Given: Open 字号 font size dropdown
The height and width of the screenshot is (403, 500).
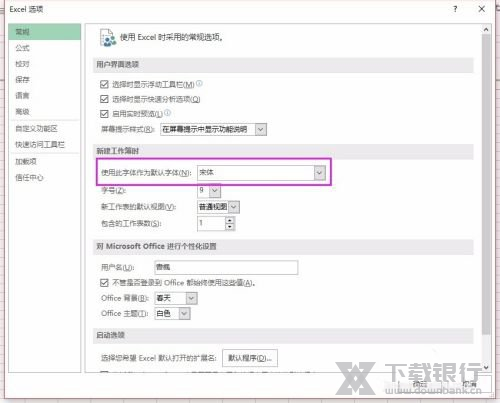Looking at the screenshot, I should (x=215, y=191).
